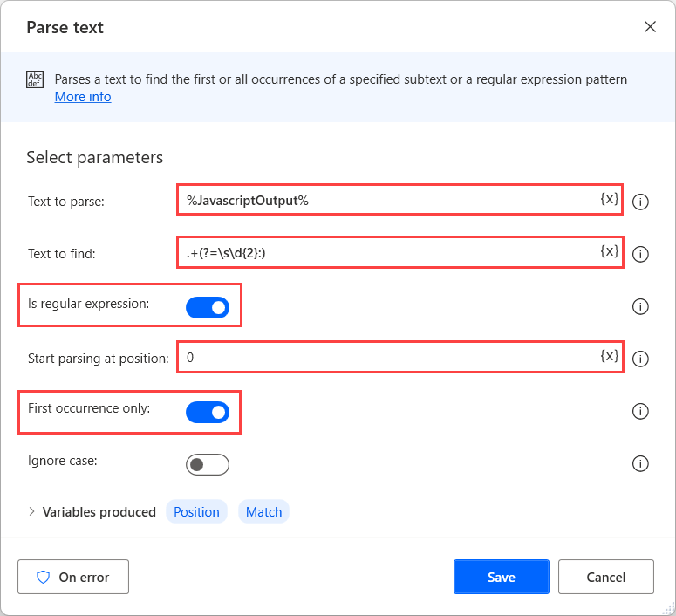Open variable picker in Start parsing position field
This screenshot has height=616, width=676.
[609, 356]
